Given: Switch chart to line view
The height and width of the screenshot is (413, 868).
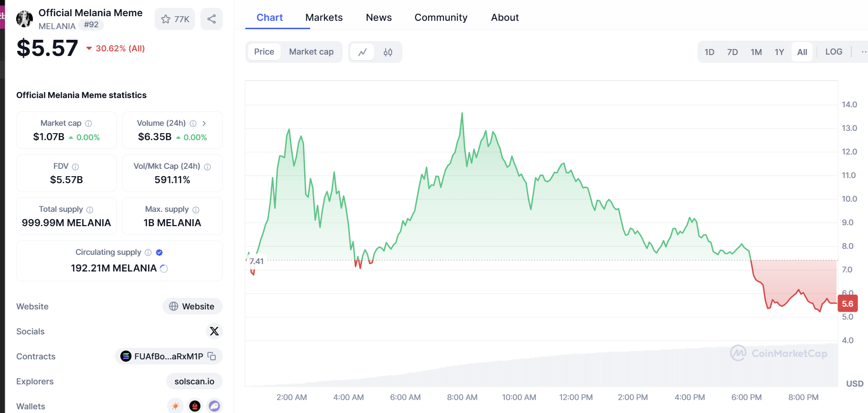Looking at the screenshot, I should (x=362, y=52).
